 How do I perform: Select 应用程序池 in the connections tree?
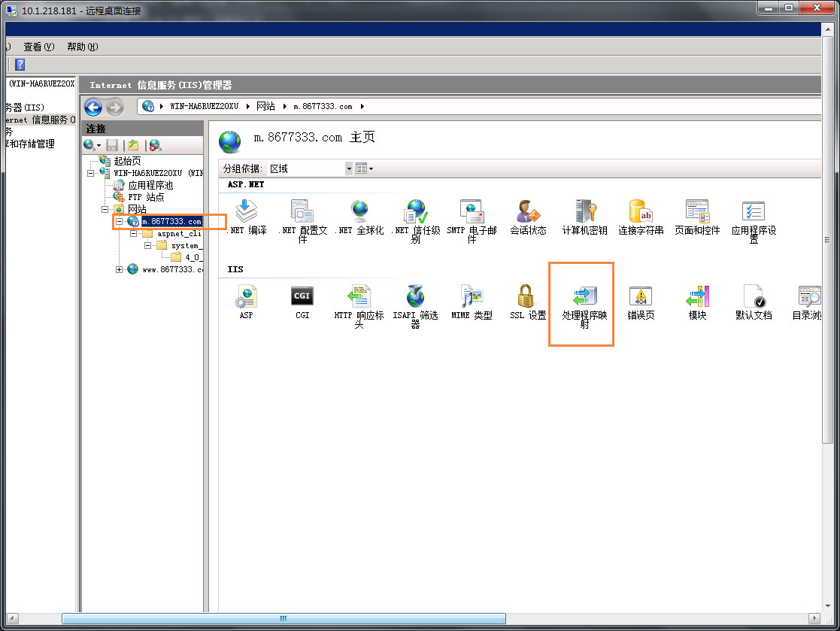tap(150, 185)
